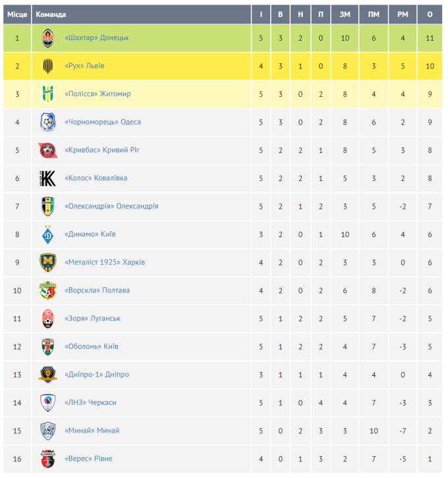This screenshot has width=448, height=478.
Task: Open the «Оболонь» Київ team link
Action: (92, 346)
